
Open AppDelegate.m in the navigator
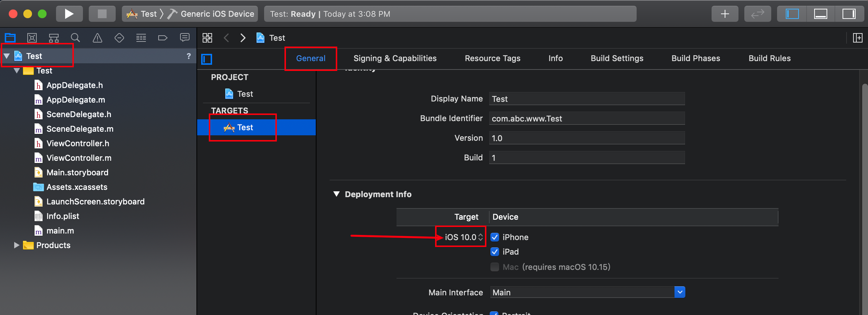click(76, 100)
